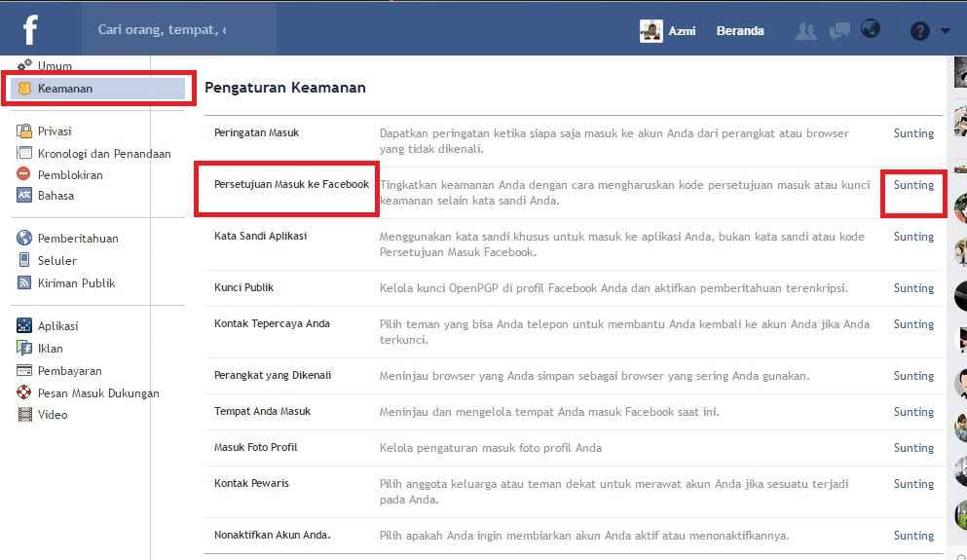This screenshot has height=560, width=967.
Task: Open Pemberitahuan notification settings
Action: [78, 239]
